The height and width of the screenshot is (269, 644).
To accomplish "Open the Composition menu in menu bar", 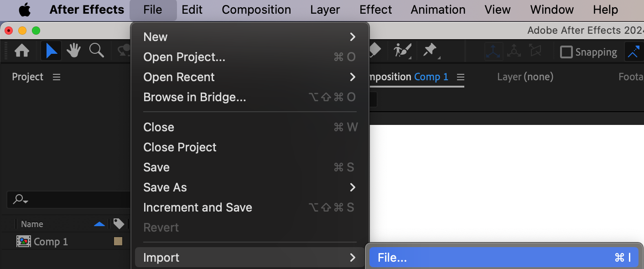I will 256,10.
